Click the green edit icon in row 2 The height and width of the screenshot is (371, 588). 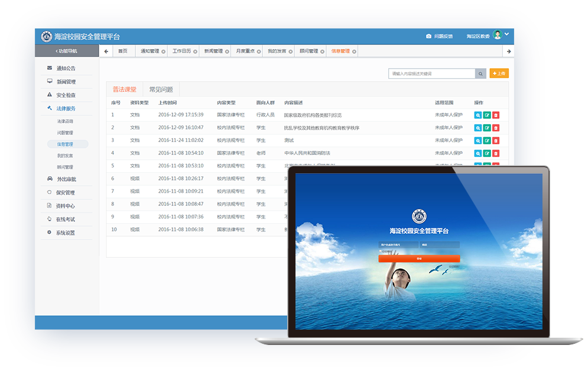click(487, 128)
